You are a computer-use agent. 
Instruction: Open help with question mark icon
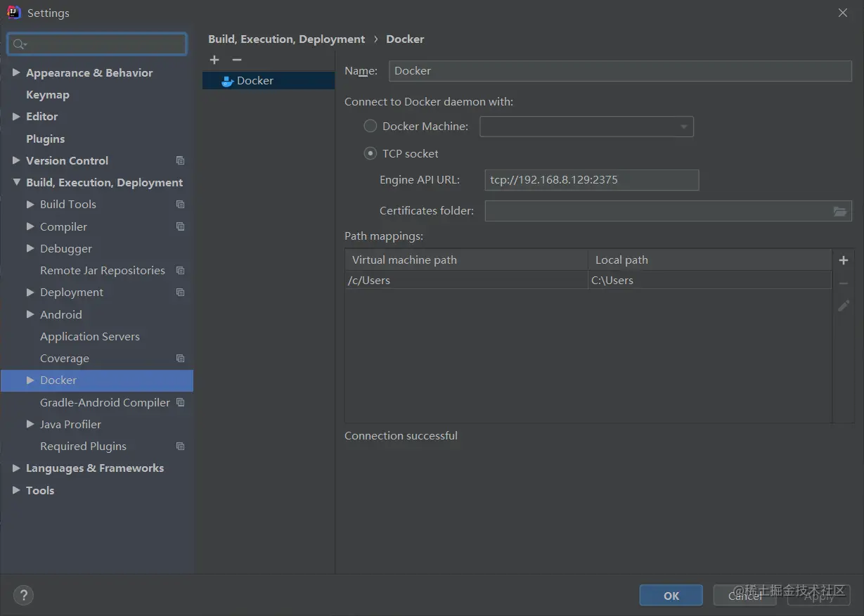tap(23, 596)
